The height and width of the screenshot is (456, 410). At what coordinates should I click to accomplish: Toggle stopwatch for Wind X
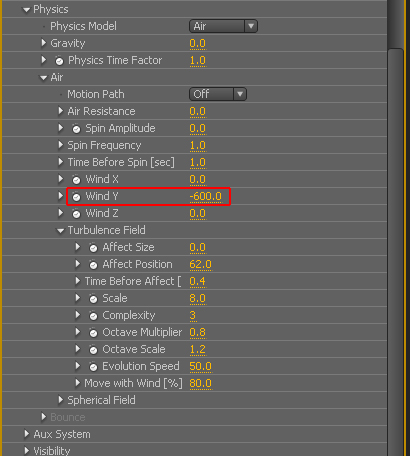[76, 180]
